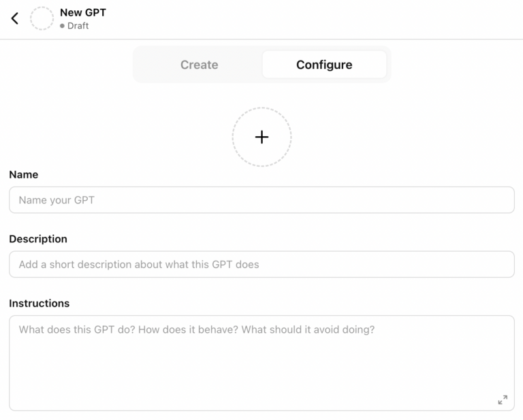
Task: Click the Name field label
Action: [24, 175]
